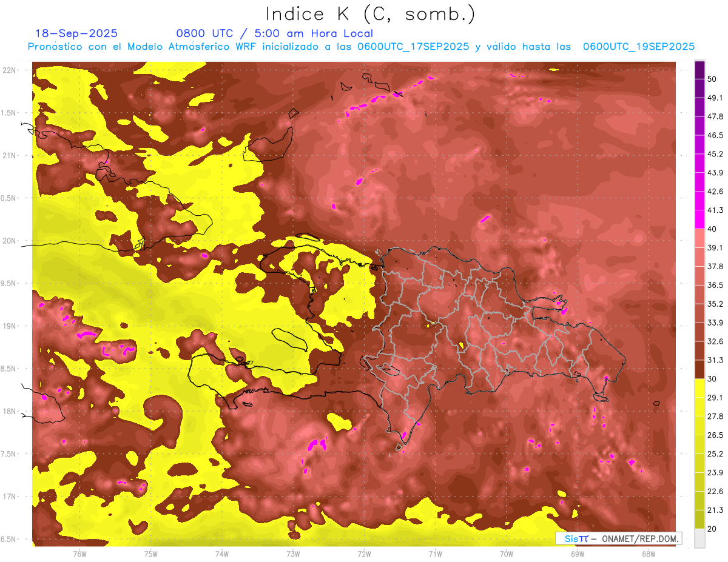This screenshot has width=728, height=562.
Task: Click the dark purple swatch above 50
Action: pyautogui.click(x=699, y=69)
